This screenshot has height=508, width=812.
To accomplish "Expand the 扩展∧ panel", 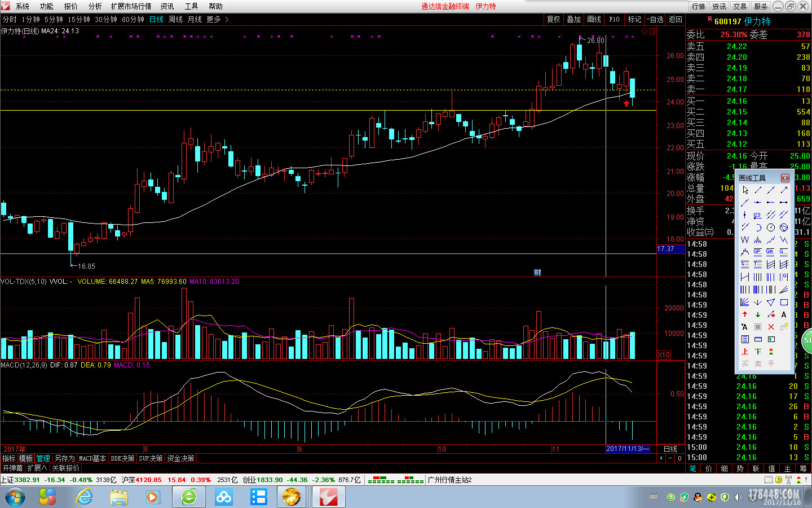I will pos(37,468).
